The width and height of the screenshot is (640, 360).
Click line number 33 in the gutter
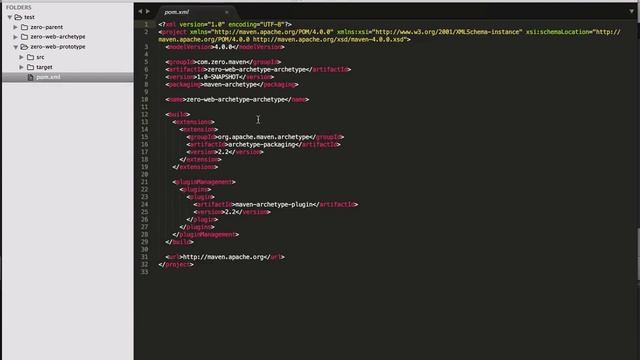[x=145, y=272]
